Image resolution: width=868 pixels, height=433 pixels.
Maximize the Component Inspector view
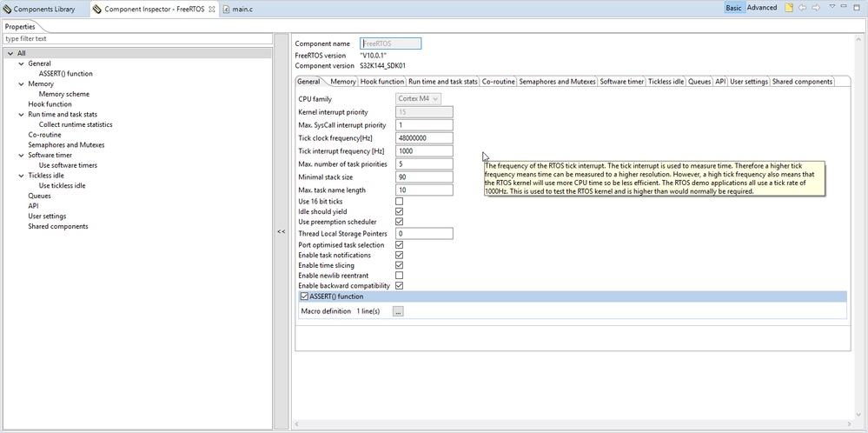pyautogui.click(x=857, y=7)
